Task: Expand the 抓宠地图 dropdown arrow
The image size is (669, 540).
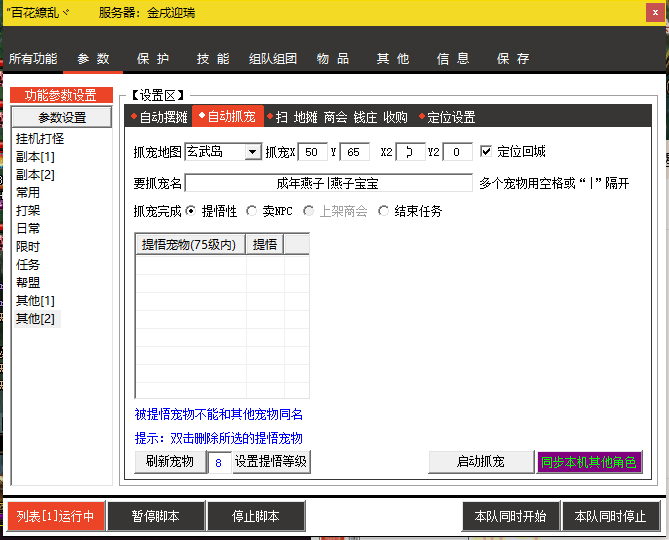Action: coord(253,151)
